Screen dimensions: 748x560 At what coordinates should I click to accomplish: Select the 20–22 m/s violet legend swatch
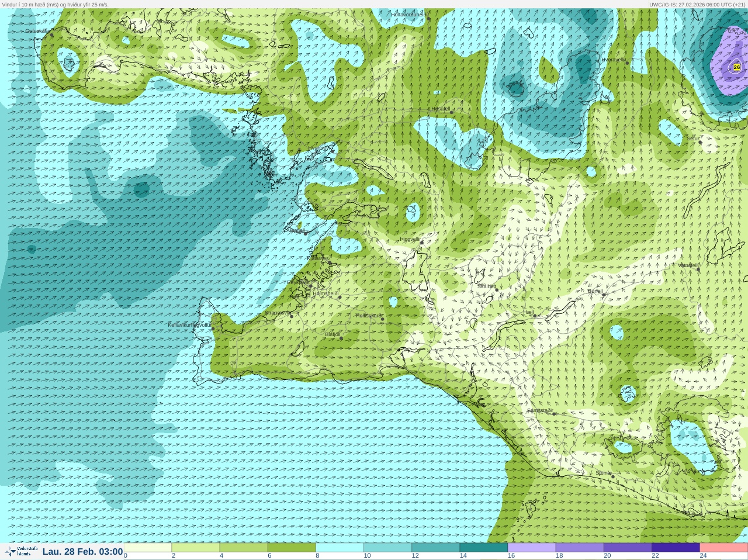(628, 548)
